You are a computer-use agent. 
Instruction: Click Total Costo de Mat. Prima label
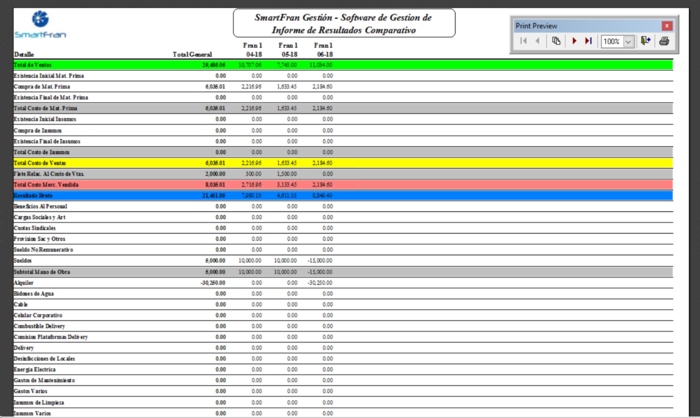(x=46, y=108)
